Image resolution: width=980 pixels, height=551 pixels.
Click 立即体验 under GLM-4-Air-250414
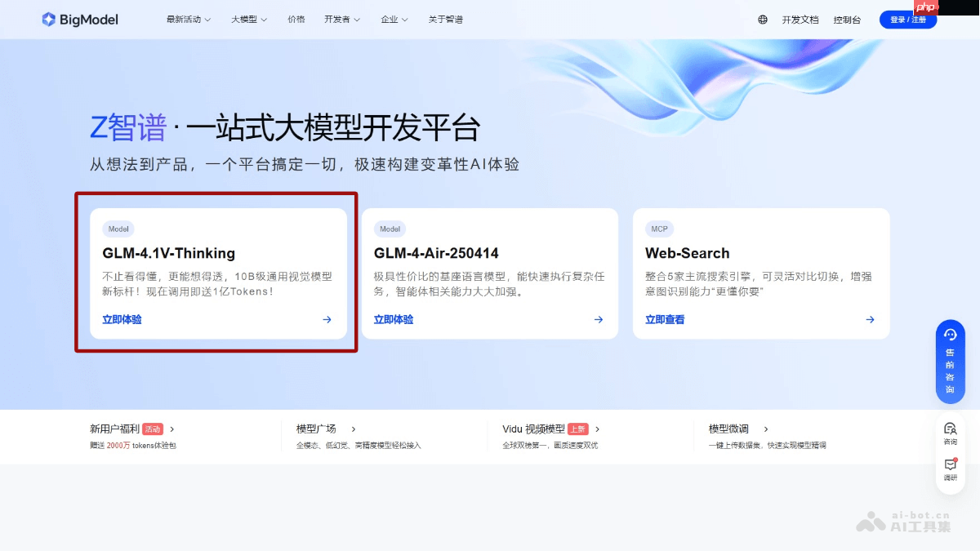(x=394, y=320)
